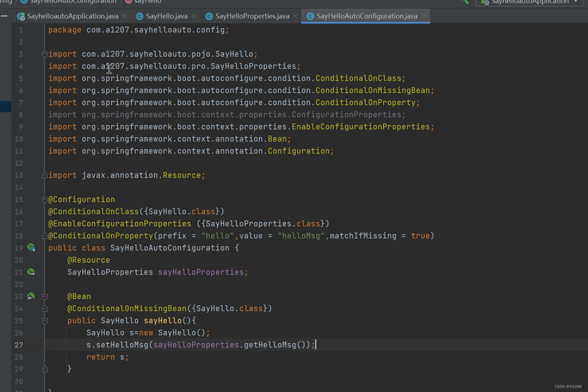Click the SayHello.java tab class icon
This screenshot has height=392, width=588.
coord(140,16)
